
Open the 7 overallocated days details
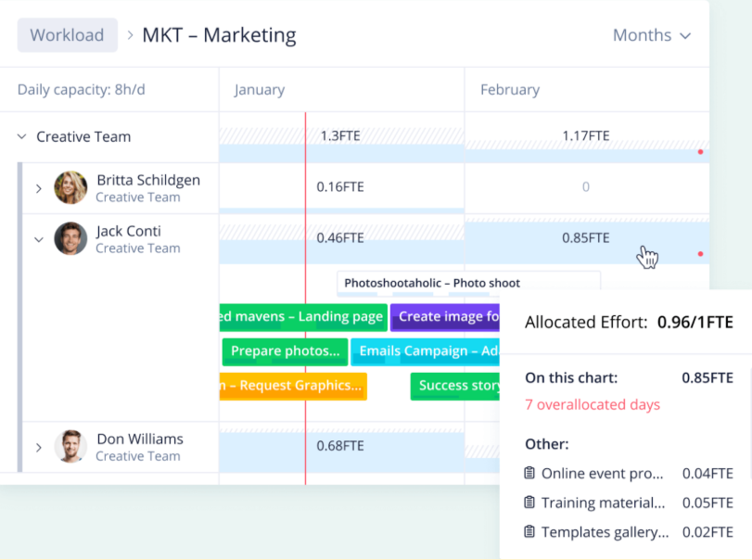[591, 404]
